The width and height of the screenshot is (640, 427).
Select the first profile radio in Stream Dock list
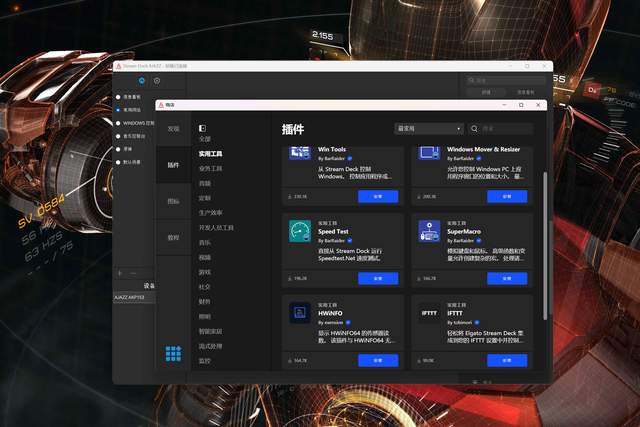click(x=118, y=97)
